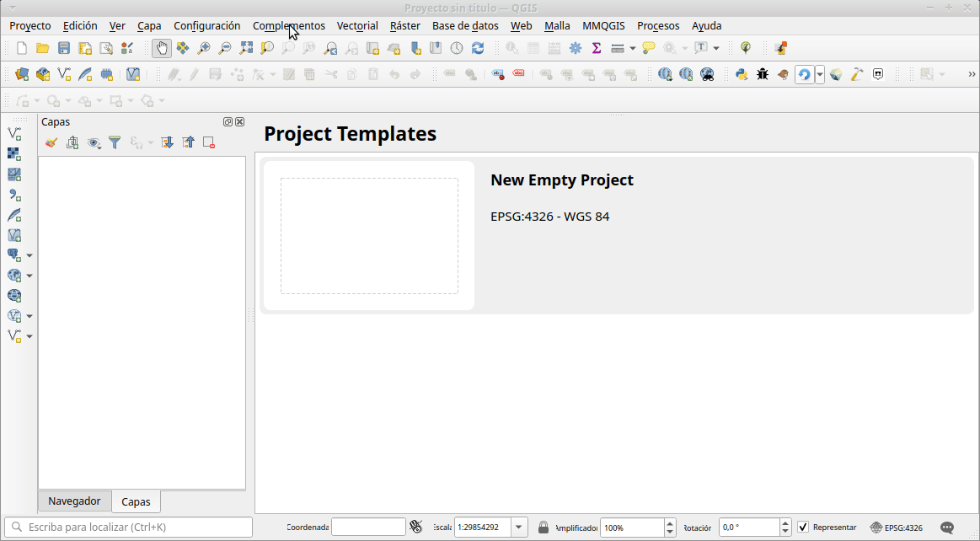
Task: Open the log messages speech bubble icon
Action: tap(947, 528)
